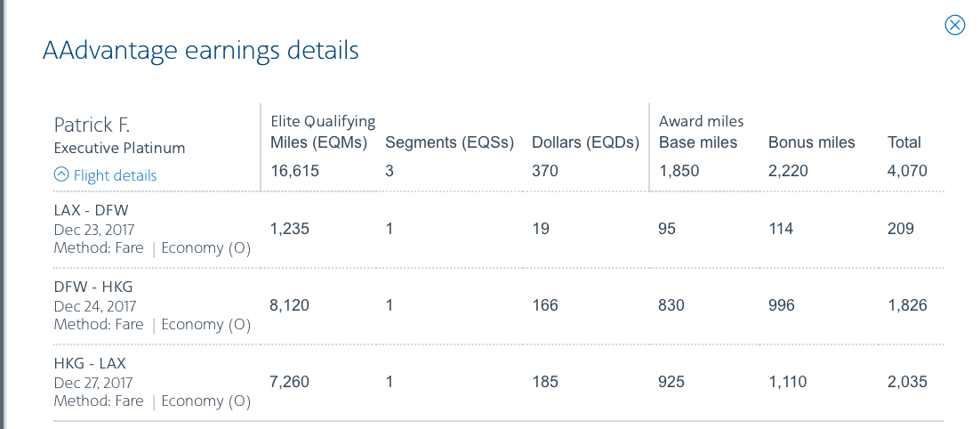Collapse the Flight details chevron icon

(x=61, y=174)
